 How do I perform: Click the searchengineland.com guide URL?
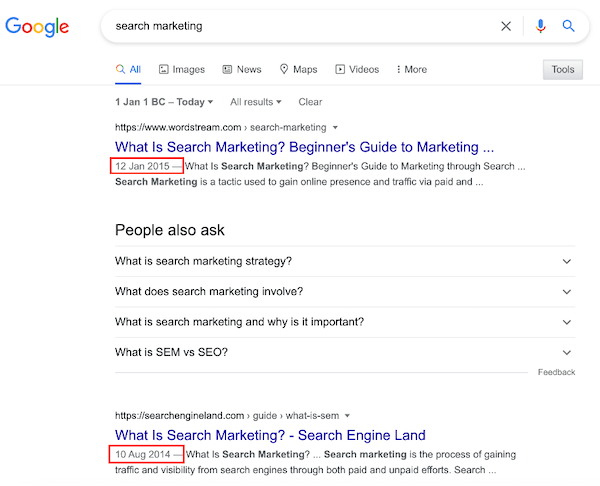coord(227,416)
